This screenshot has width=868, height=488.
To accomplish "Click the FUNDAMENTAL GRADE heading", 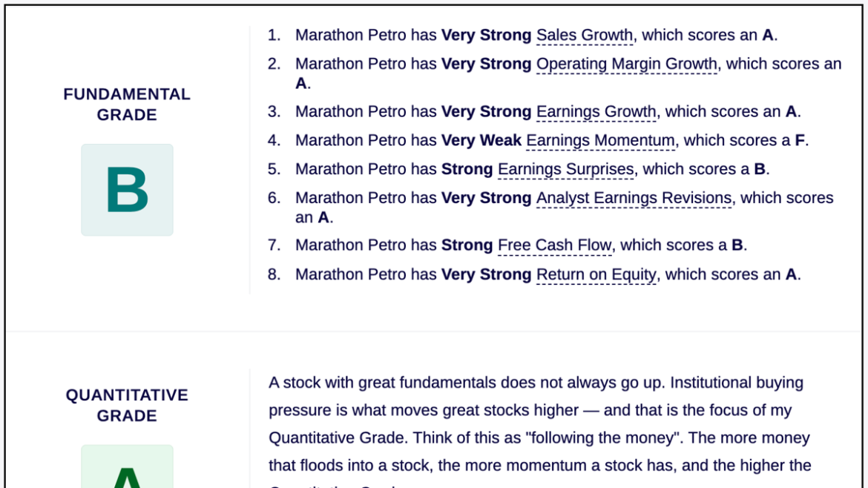I will [127, 105].
